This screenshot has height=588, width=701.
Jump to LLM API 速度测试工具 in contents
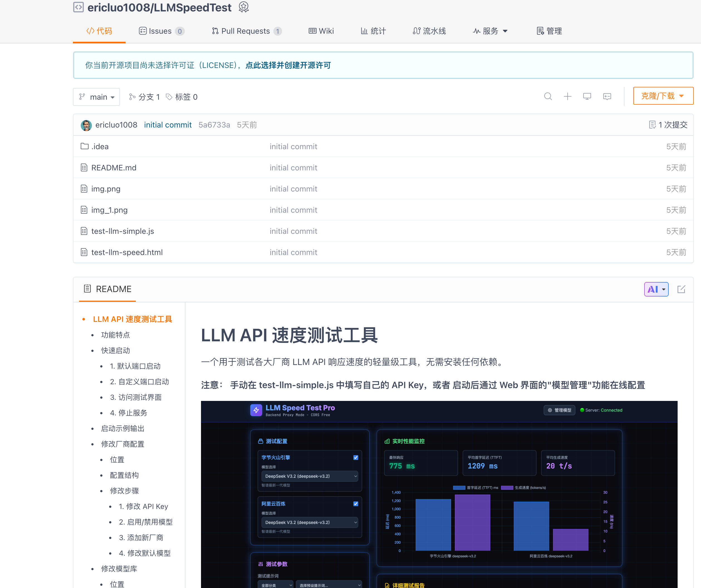point(133,319)
